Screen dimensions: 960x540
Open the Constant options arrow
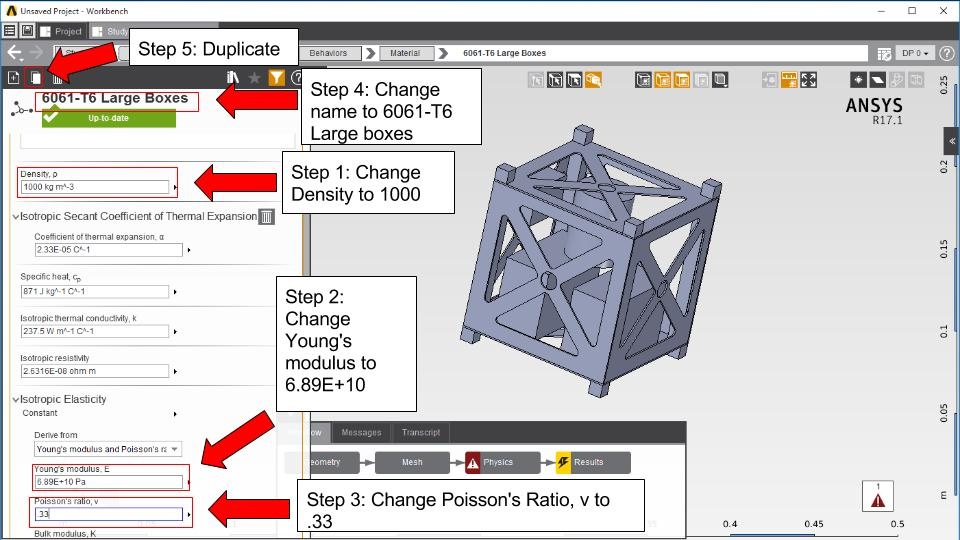pos(175,414)
